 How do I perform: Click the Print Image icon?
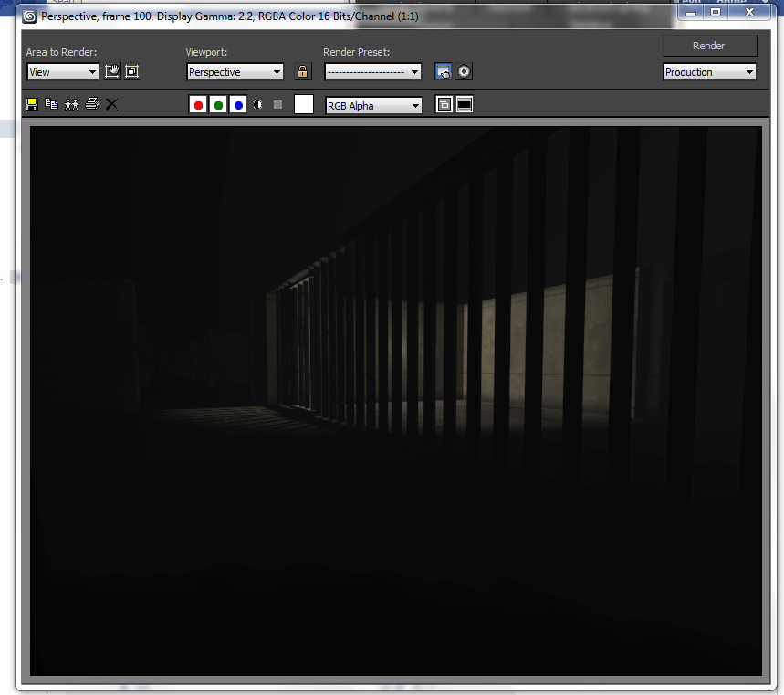click(91, 105)
